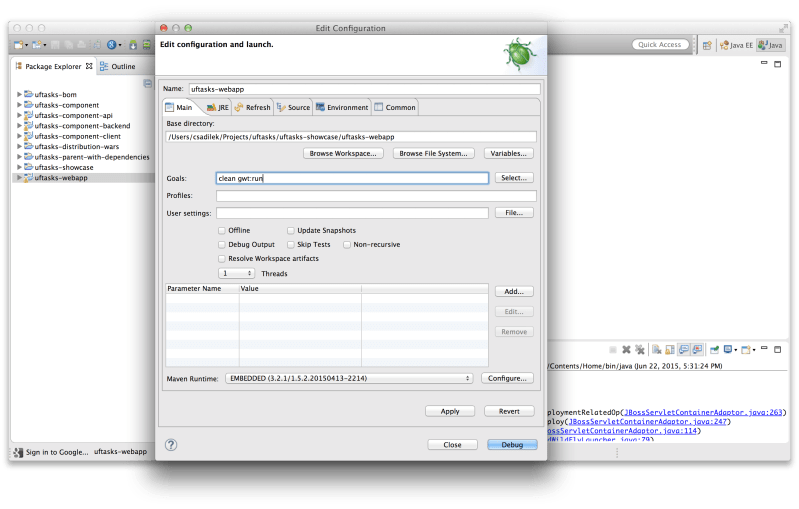Expand uftasks-bom project
This screenshot has height=509, width=799.
(19, 94)
